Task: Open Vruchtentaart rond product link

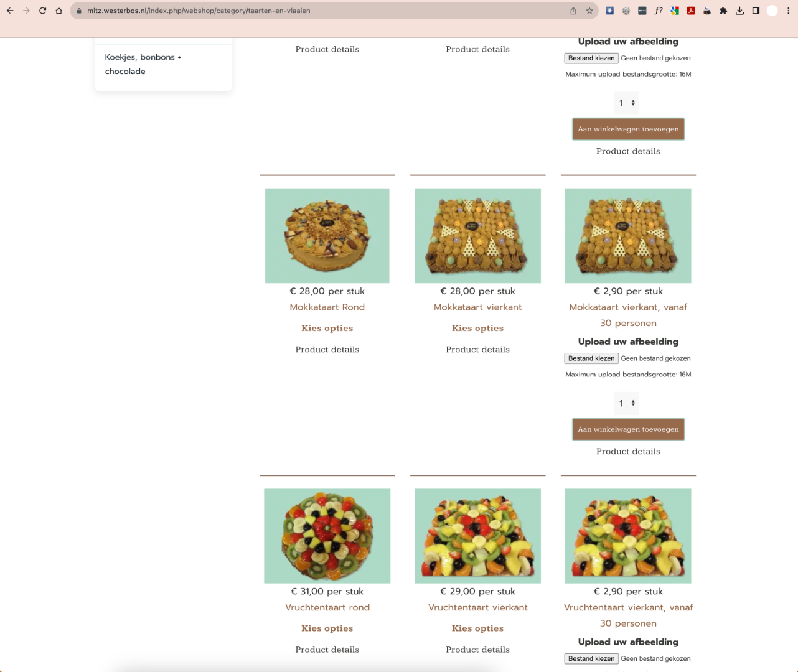Action: tap(327, 607)
